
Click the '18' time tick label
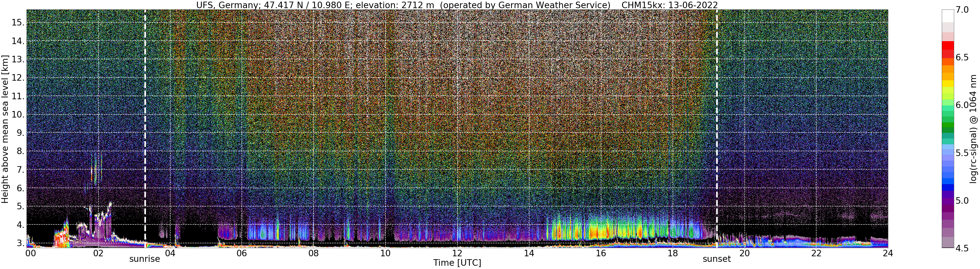tap(673, 253)
